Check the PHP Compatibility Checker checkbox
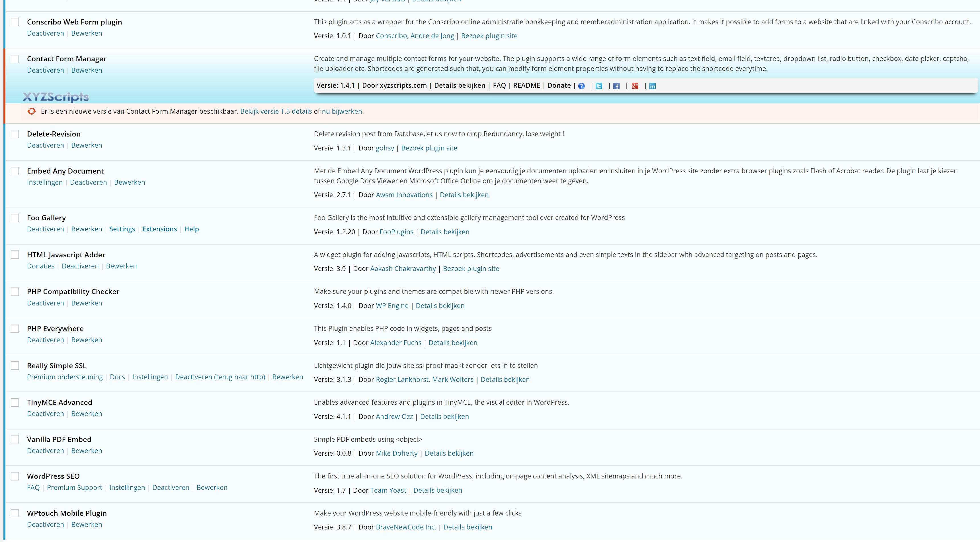The height and width of the screenshot is (542, 980). (15, 292)
